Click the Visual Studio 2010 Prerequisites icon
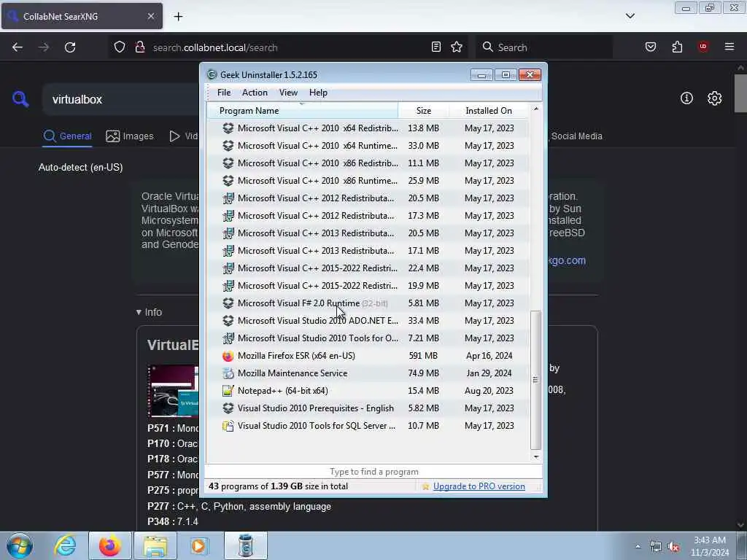Screen dimensions: 747x560 (x=228, y=408)
